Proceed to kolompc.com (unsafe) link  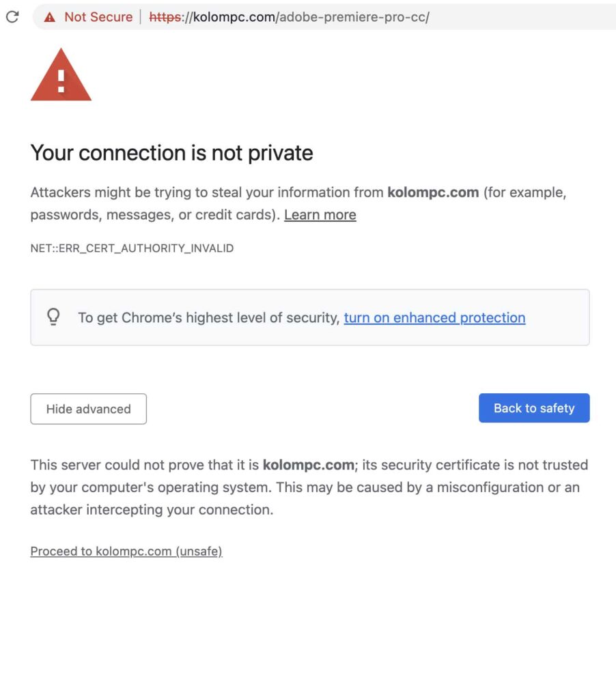tap(126, 551)
